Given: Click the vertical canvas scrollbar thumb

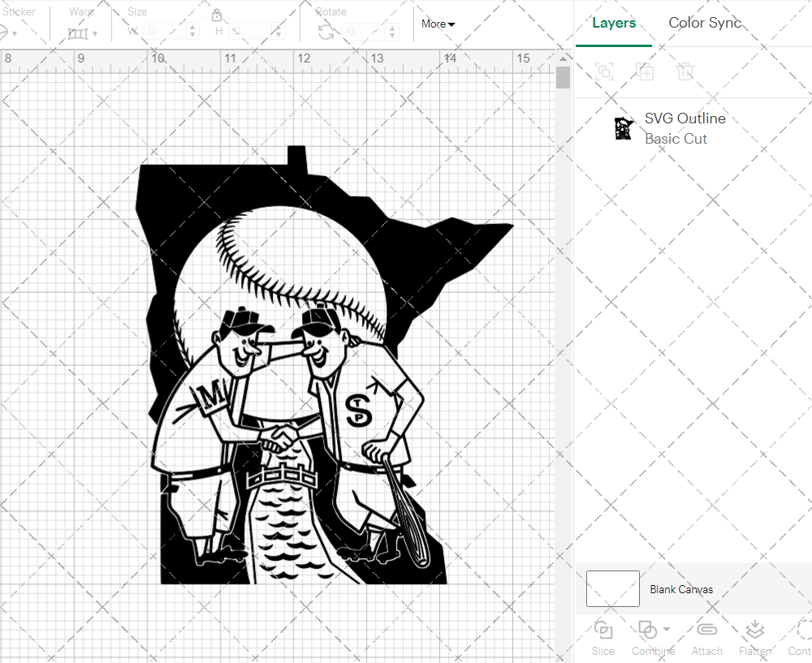Looking at the screenshot, I should click(563, 78).
